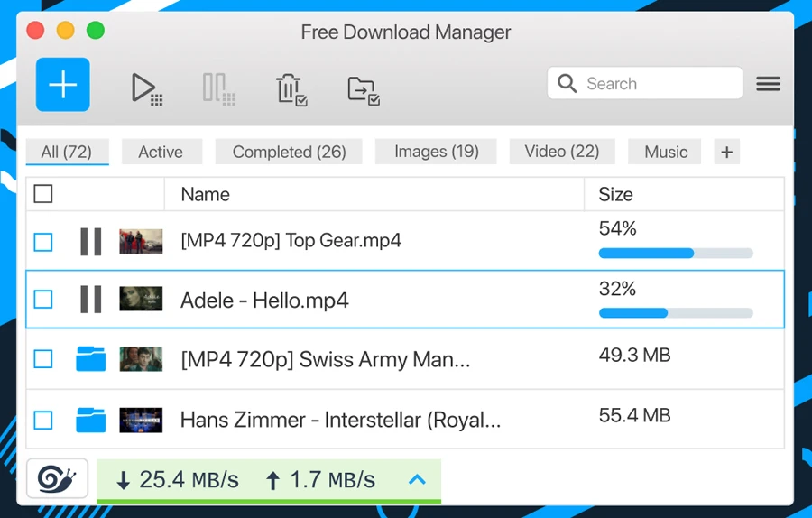Click the 32% progress label
The image size is (812, 518).
tap(617, 289)
